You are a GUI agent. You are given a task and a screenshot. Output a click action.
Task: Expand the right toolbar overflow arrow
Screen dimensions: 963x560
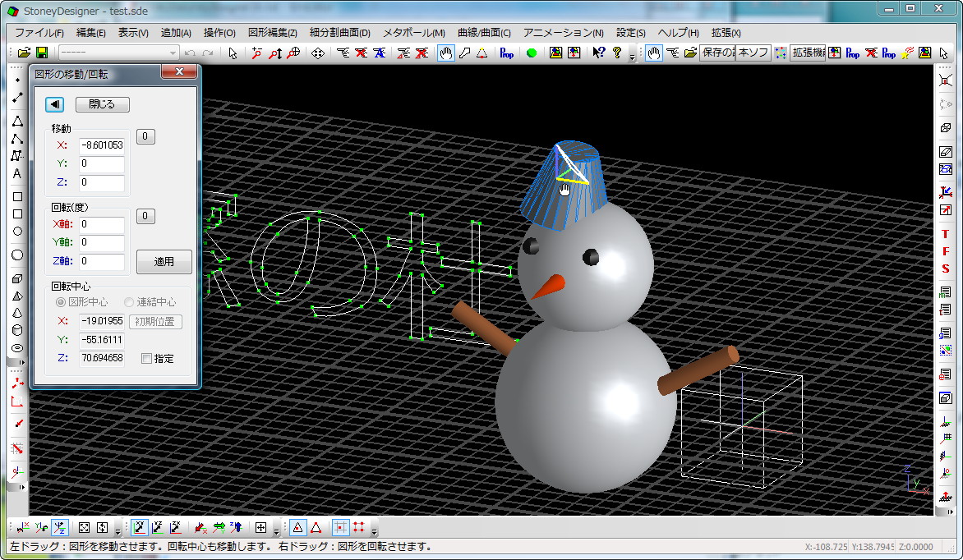[950, 512]
